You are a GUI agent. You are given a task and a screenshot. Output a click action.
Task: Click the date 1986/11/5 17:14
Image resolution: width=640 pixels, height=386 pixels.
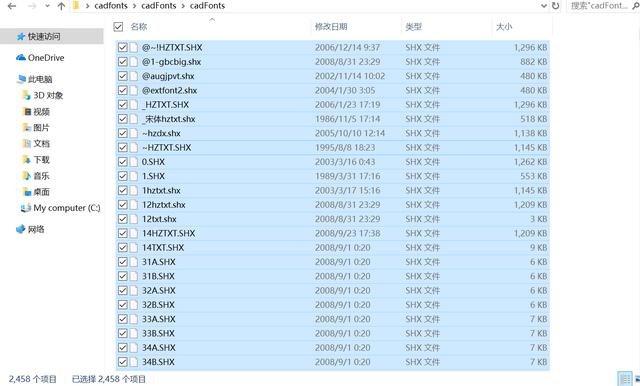coord(347,119)
